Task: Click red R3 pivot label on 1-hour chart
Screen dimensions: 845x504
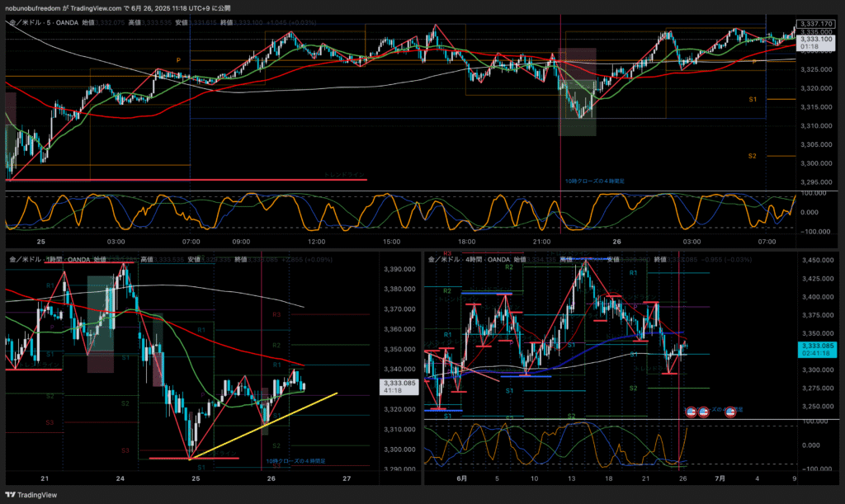Action: [x=276, y=314]
